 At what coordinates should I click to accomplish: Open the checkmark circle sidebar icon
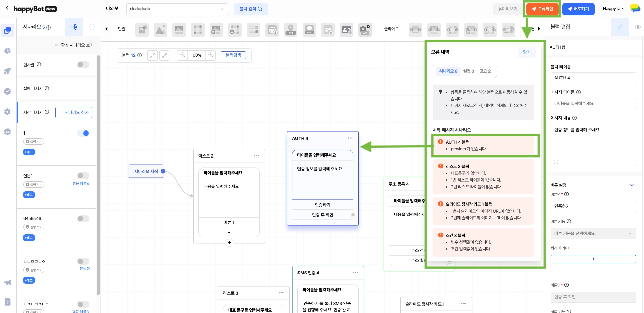point(7,91)
